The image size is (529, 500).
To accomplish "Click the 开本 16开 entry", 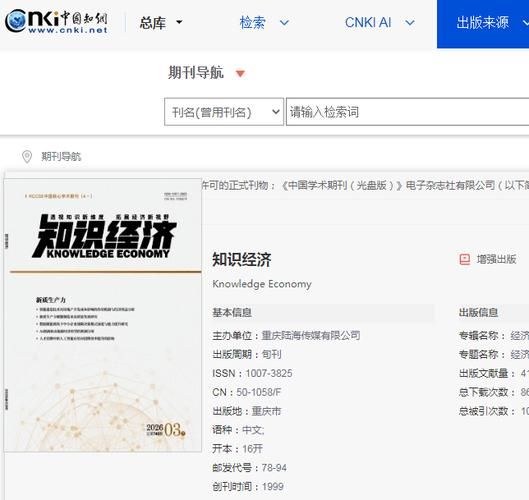I will click(238, 449).
